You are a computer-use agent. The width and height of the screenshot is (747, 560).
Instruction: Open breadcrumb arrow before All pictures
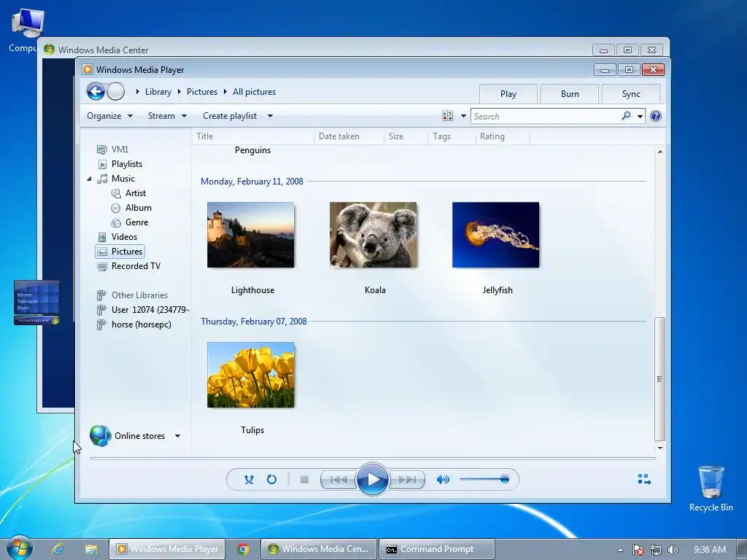pos(225,91)
